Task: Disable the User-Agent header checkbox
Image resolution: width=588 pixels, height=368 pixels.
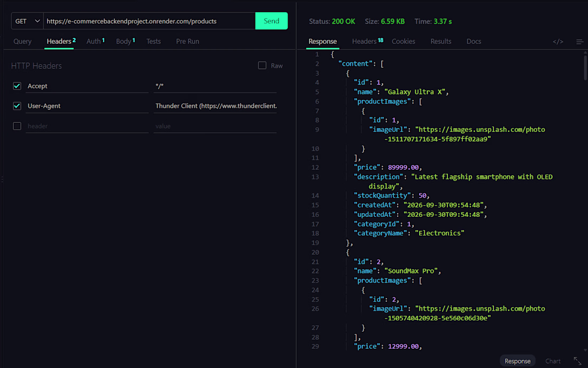Action: pos(17,106)
